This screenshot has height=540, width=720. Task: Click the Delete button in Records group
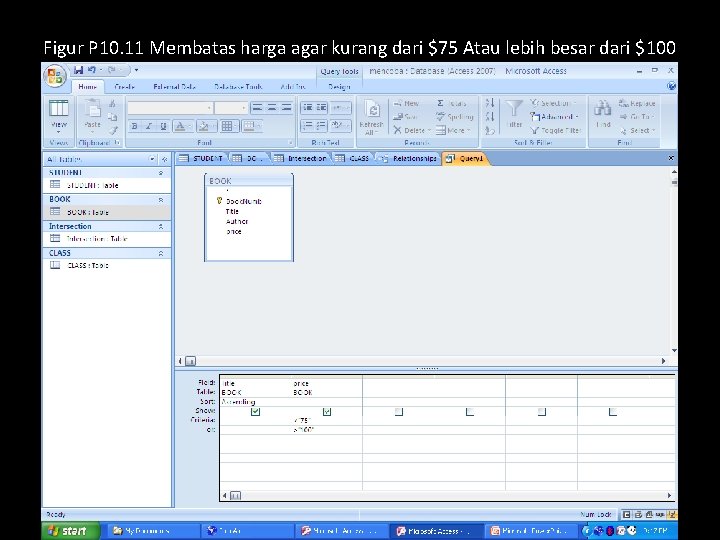[x=411, y=130]
